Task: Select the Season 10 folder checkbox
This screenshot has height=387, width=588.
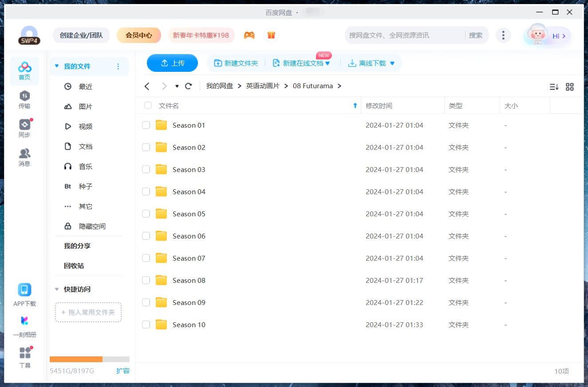Action: (146, 324)
